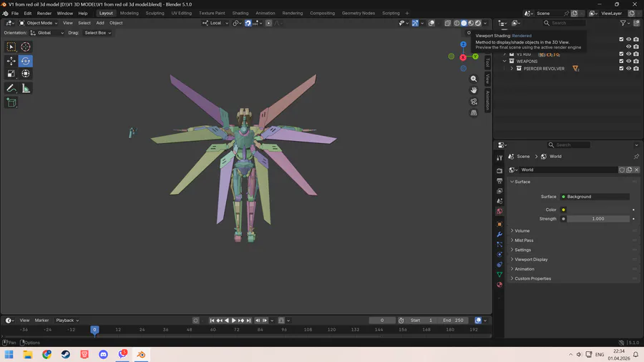Open the Drag Select Box dropdown
Viewport: 644px width, 362px height.
click(x=97, y=33)
